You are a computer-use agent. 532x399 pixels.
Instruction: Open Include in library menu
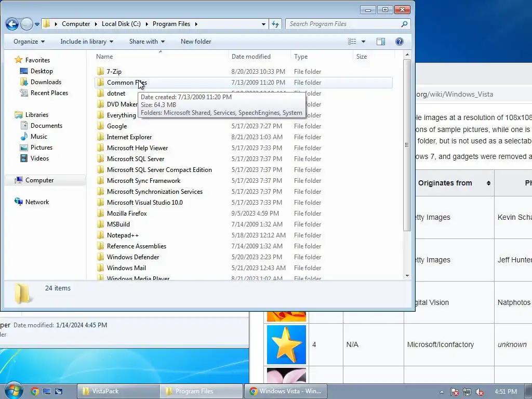pos(87,42)
